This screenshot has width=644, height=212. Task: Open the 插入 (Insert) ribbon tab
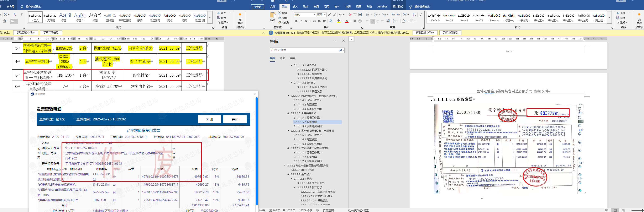tap(295, 7)
